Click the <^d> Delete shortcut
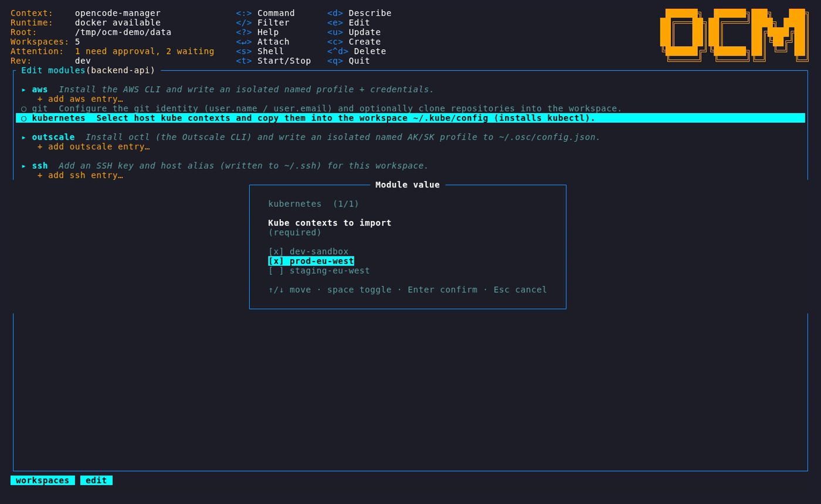821x504 pixels. pos(357,51)
